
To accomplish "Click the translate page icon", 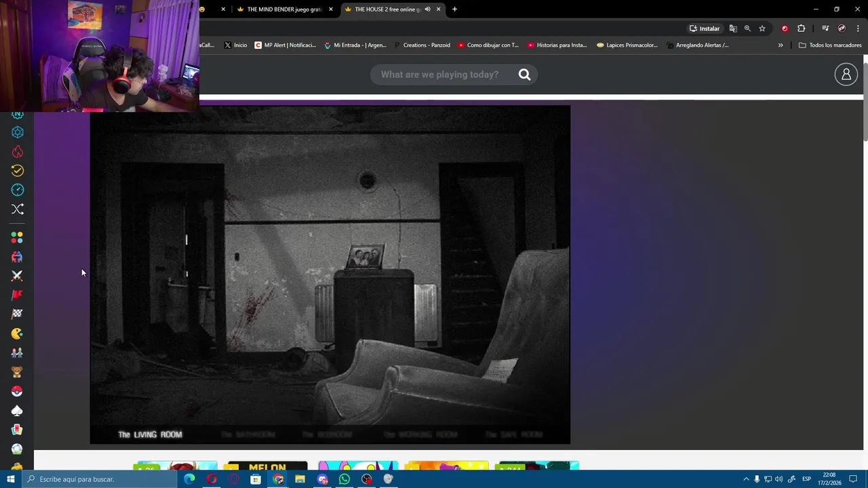I will [733, 28].
